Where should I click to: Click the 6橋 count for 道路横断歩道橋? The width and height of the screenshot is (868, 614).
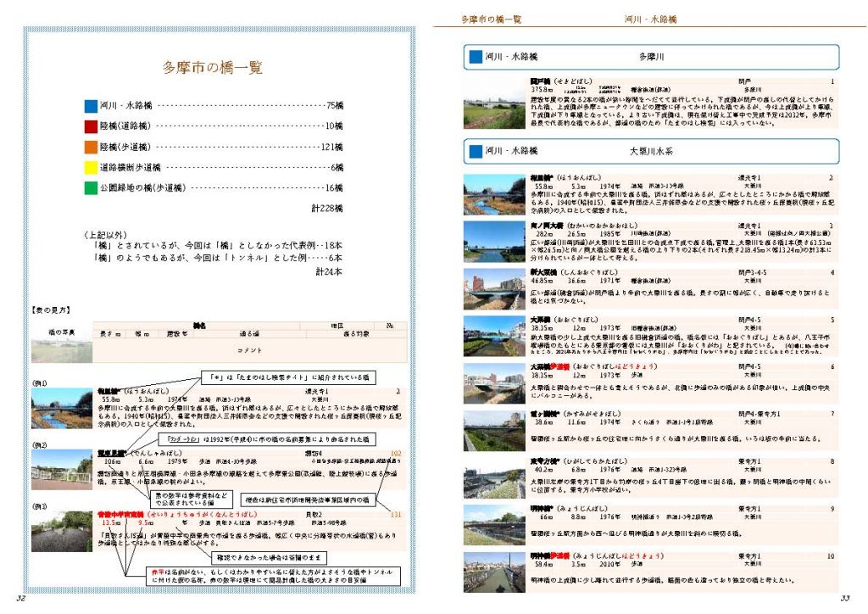(337, 167)
